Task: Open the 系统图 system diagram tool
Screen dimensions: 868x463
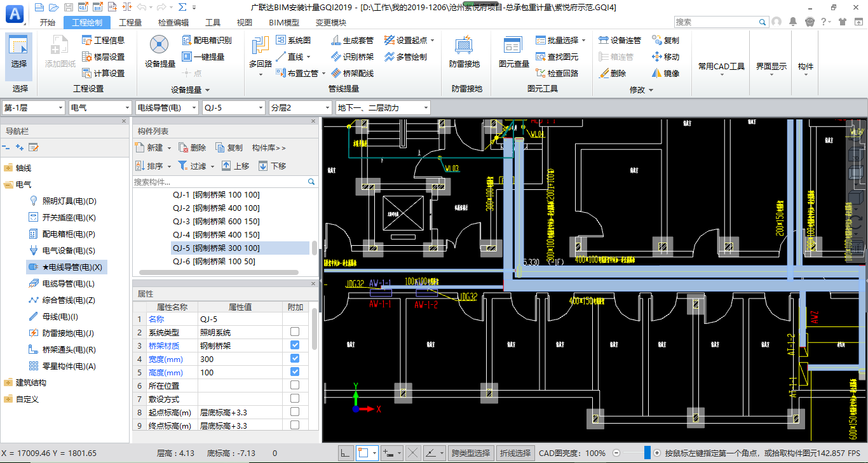Action: pos(294,40)
